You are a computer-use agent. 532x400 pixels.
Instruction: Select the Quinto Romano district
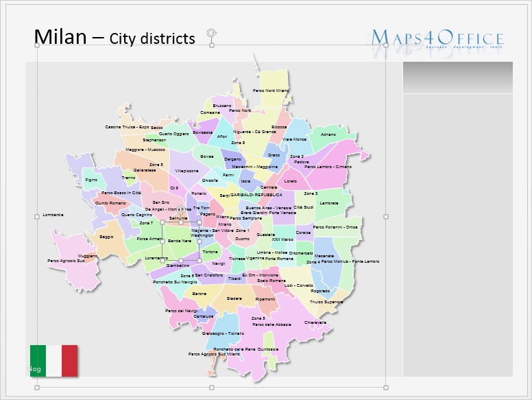110,203
